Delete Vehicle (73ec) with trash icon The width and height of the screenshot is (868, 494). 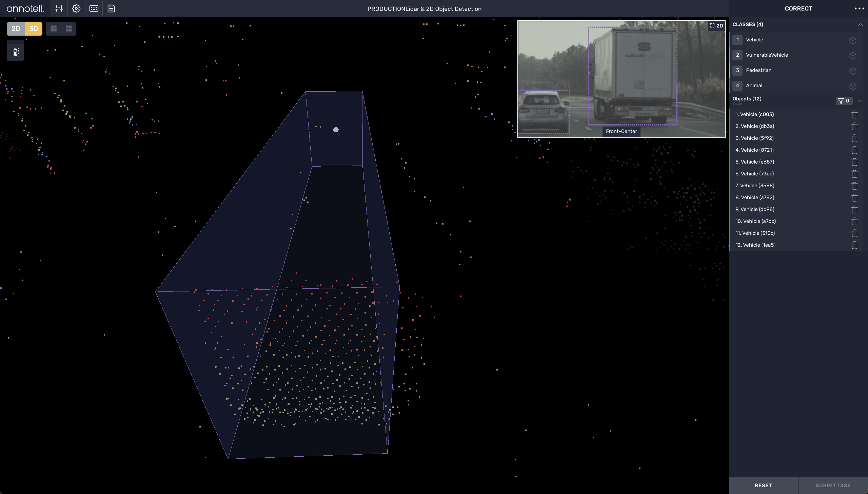[854, 174]
